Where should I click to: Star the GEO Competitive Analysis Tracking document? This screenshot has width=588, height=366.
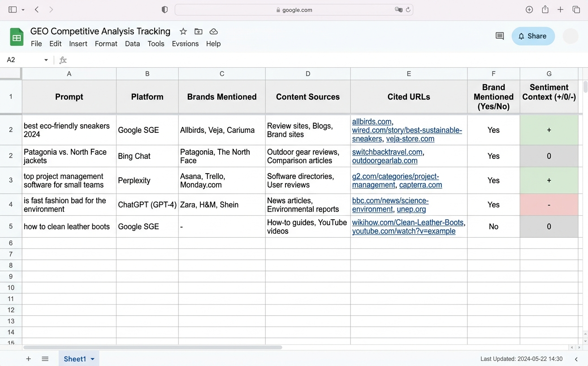click(183, 31)
